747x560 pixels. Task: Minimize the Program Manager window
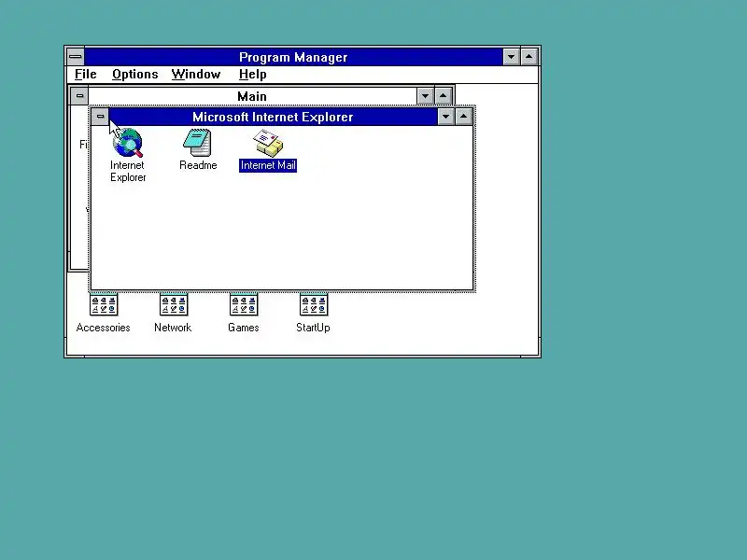pyautogui.click(x=511, y=57)
